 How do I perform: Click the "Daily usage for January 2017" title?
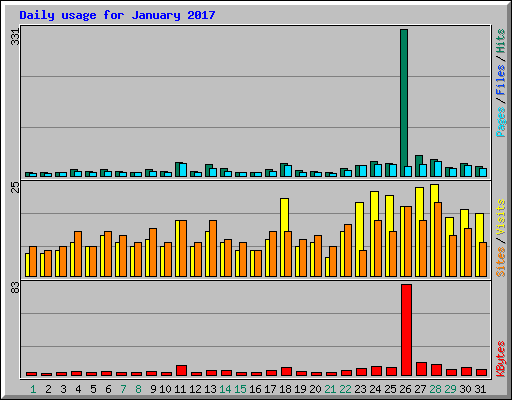pos(117,15)
